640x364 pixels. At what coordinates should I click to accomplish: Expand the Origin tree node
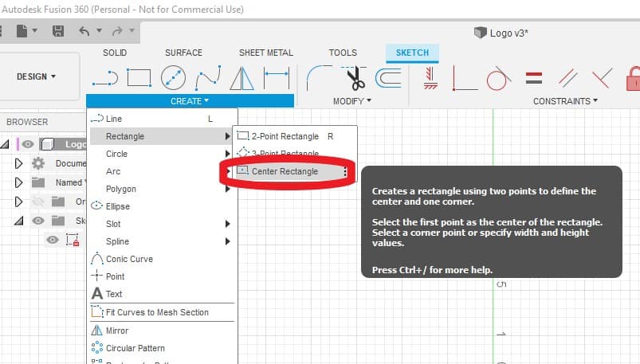click(18, 202)
